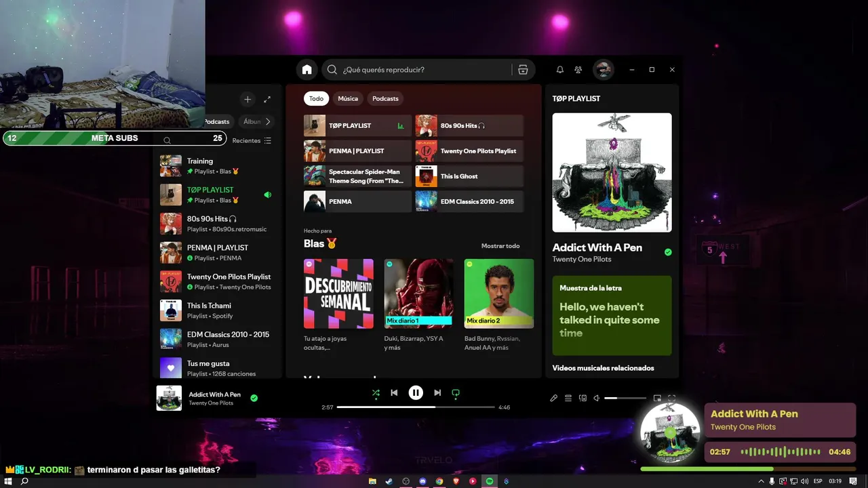Viewport: 868px width, 488px height.
Task: Open the PENMA | PLAYLIST shortcut card
Action: click(x=357, y=151)
